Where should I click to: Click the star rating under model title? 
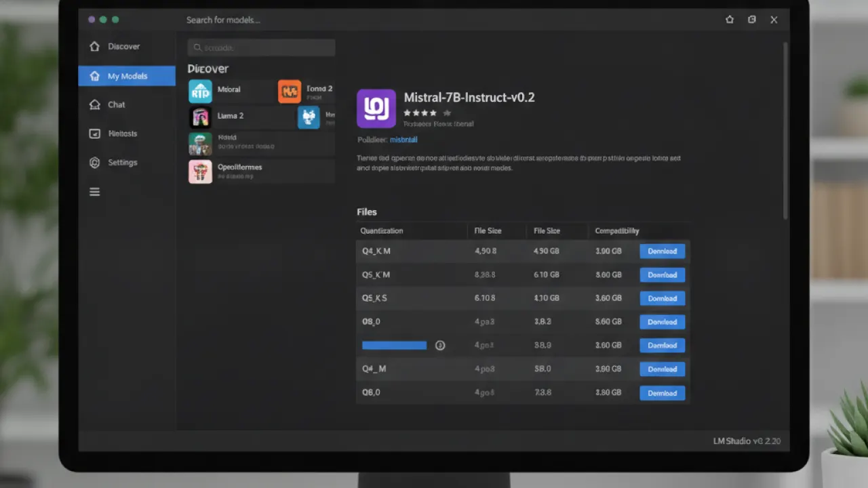pyautogui.click(x=427, y=113)
